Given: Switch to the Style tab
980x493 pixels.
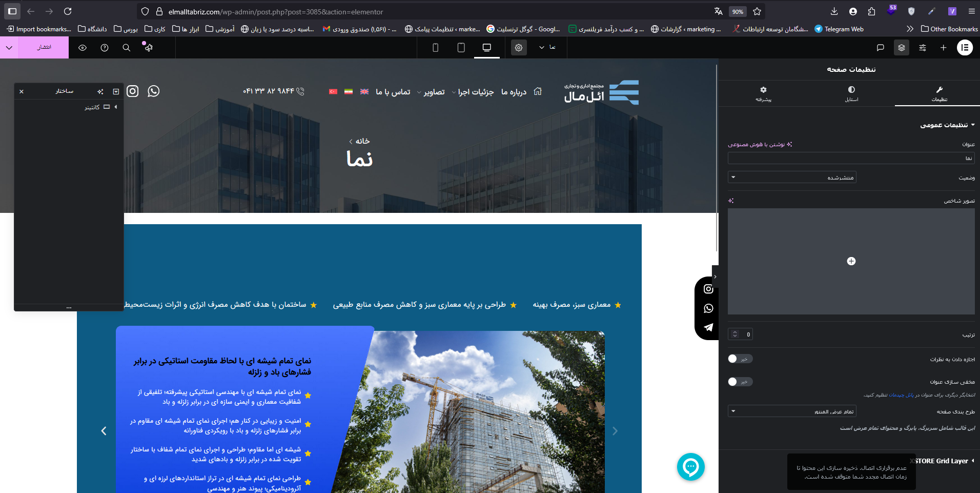Looking at the screenshot, I should click(851, 93).
